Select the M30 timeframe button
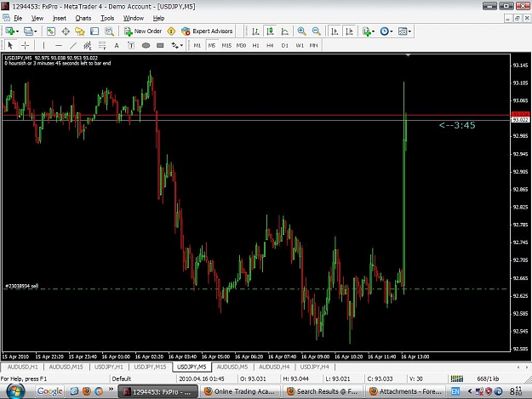The width and height of the screenshot is (532, 399). tap(241, 45)
